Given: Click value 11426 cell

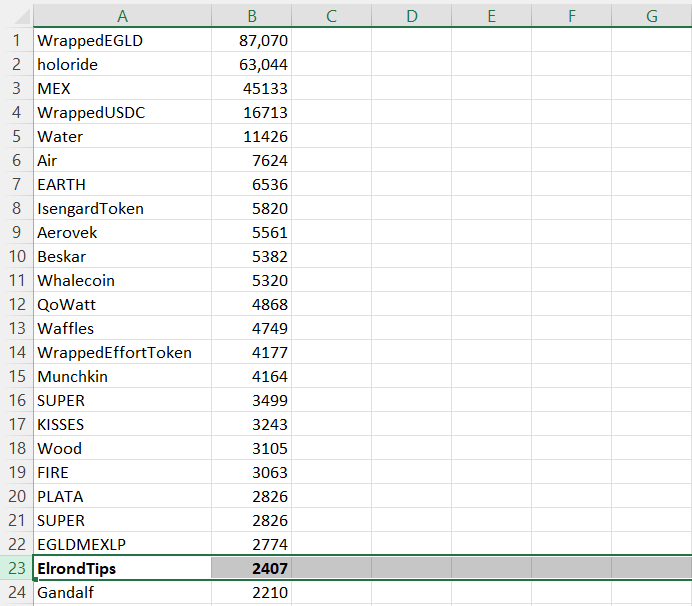Looking at the screenshot, I should pos(252,136).
